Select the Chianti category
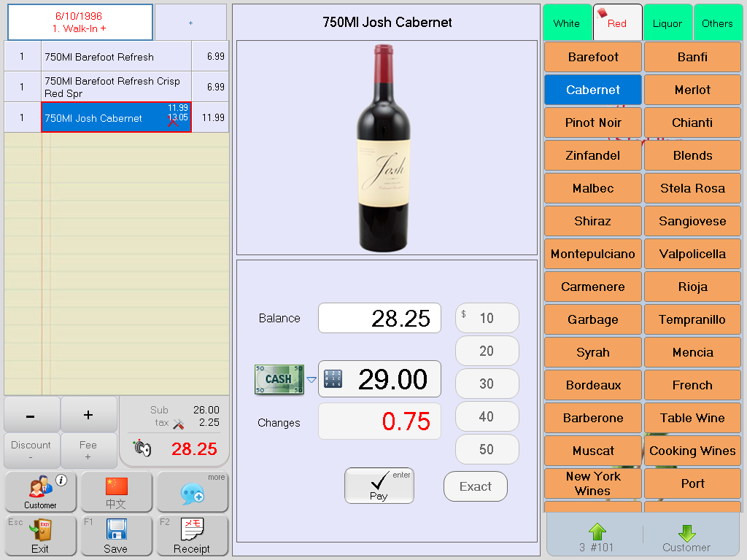The image size is (747, 560). [x=692, y=122]
